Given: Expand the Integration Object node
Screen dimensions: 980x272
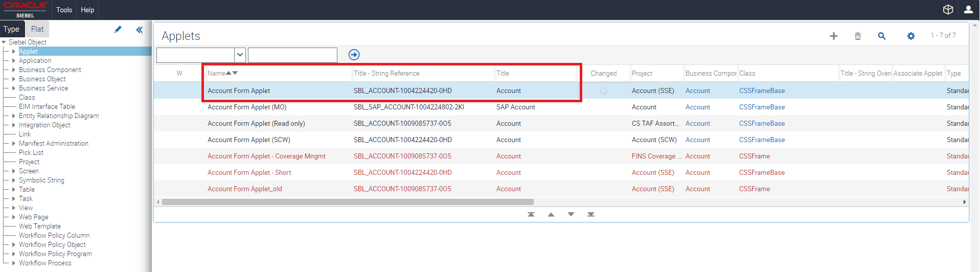Looking at the screenshot, I should (14, 125).
